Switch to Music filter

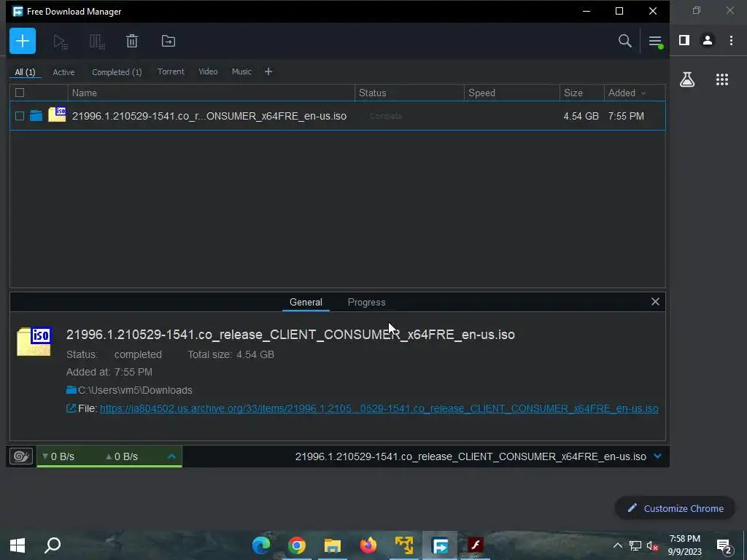coord(241,71)
